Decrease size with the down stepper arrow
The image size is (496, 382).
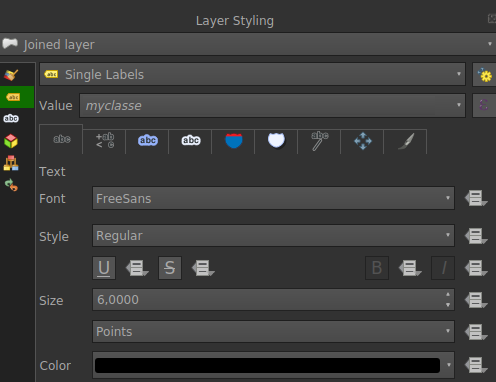pyautogui.click(x=448, y=305)
